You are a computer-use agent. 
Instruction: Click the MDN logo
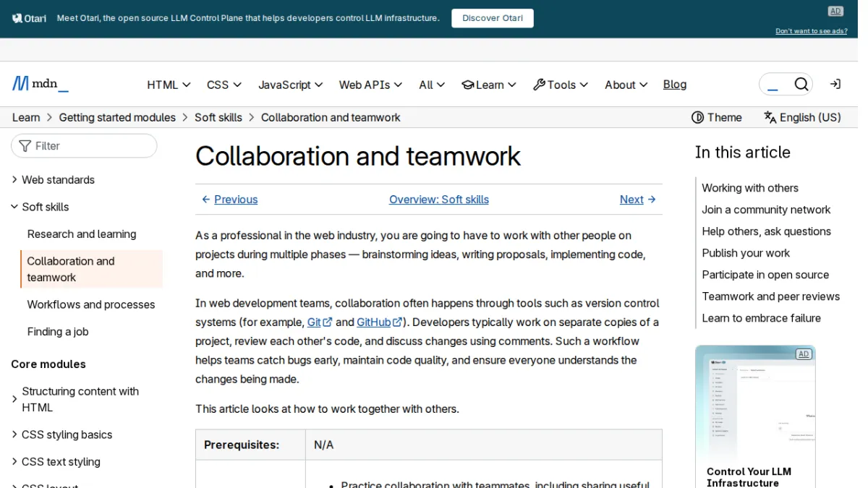41,84
